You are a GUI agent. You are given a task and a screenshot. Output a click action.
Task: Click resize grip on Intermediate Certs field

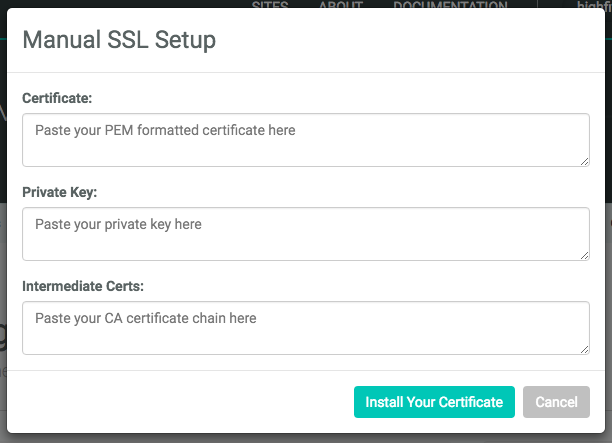[584, 349]
